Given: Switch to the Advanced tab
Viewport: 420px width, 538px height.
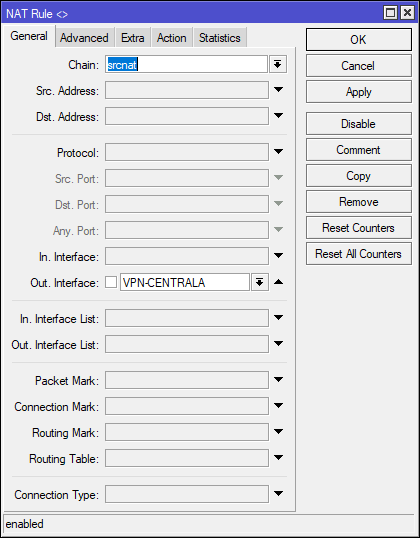Looking at the screenshot, I should point(84,37).
